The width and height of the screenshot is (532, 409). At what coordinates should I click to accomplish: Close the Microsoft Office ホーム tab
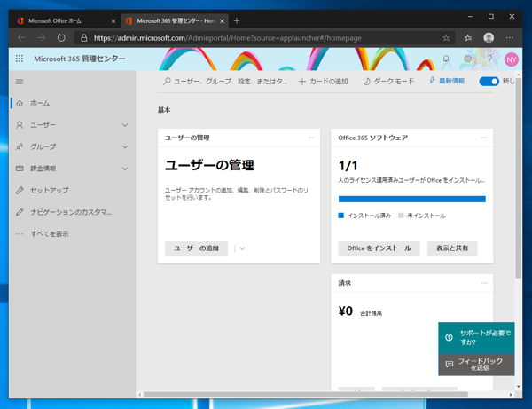point(113,21)
